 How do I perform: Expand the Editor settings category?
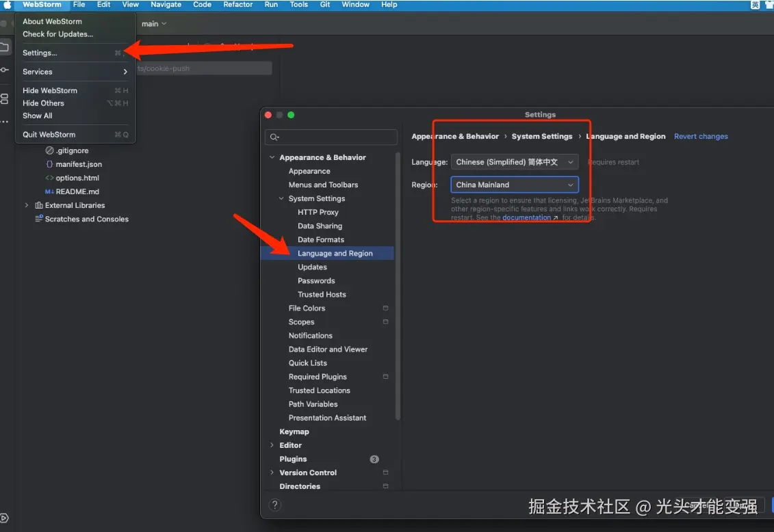tap(272, 445)
